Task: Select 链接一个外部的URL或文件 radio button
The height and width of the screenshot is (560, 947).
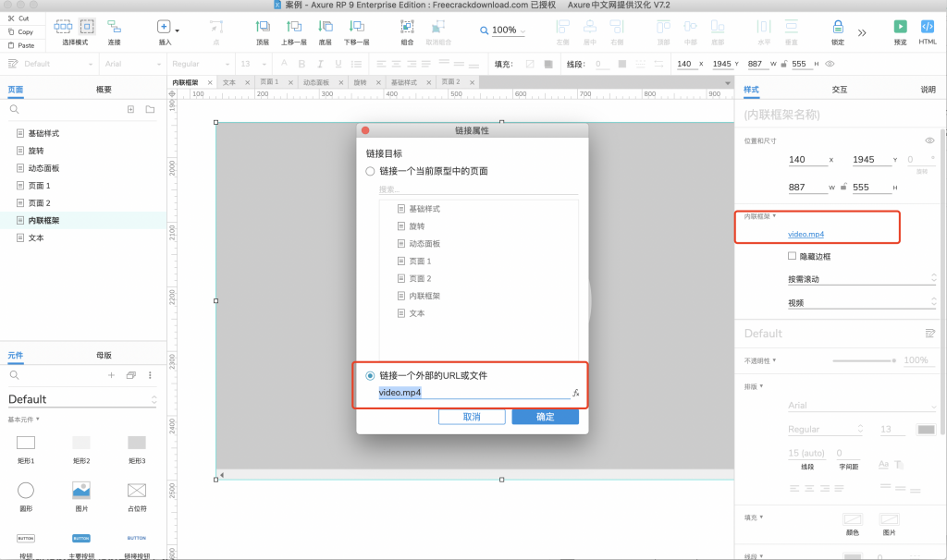Action: (370, 375)
